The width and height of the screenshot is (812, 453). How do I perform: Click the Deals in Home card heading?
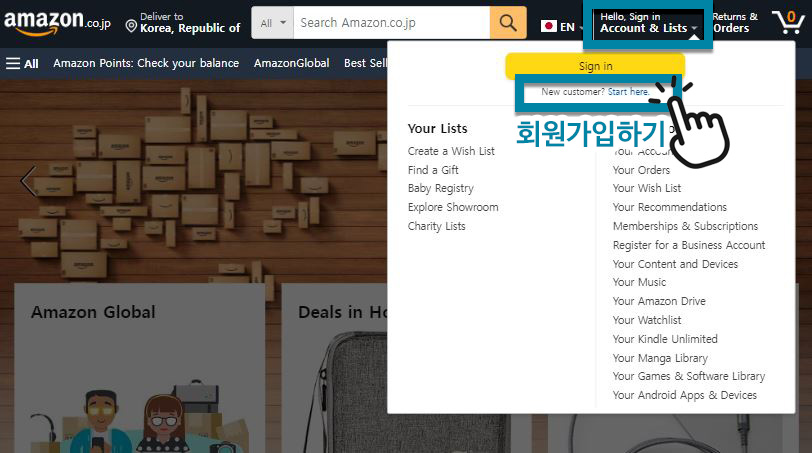point(342,312)
